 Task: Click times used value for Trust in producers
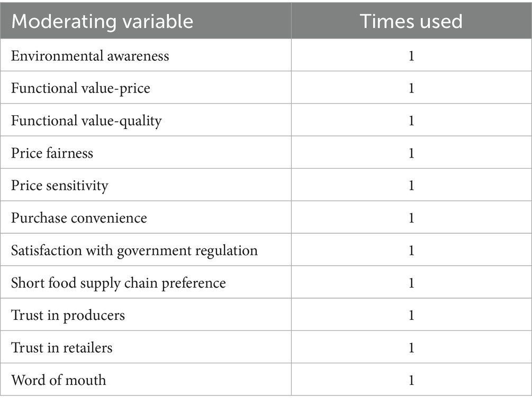pos(411,315)
